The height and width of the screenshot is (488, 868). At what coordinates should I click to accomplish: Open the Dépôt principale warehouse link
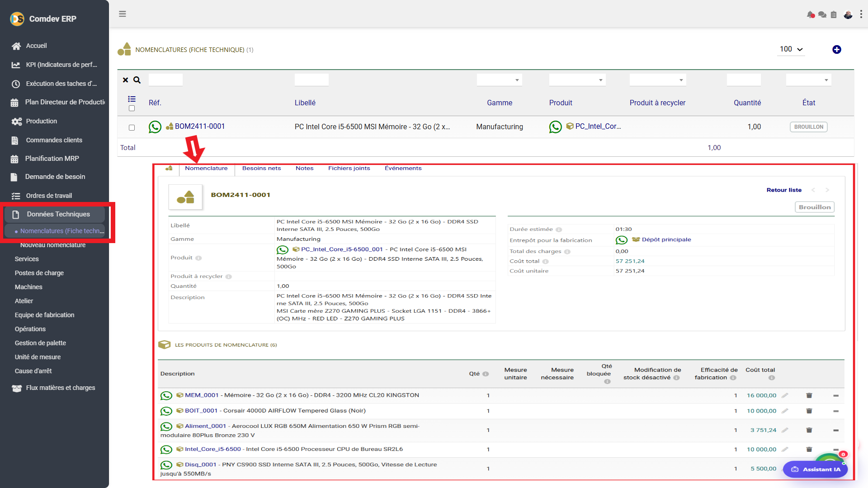point(666,240)
